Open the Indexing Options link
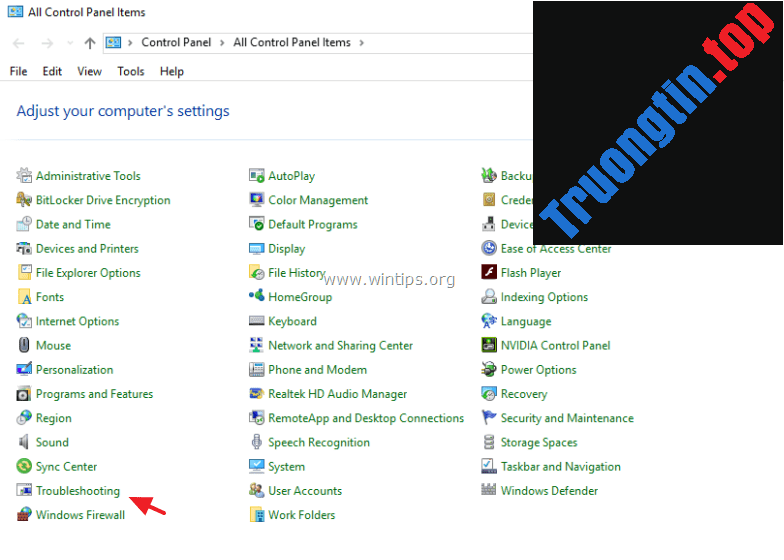This screenshot has height=560, width=784. 544,297
